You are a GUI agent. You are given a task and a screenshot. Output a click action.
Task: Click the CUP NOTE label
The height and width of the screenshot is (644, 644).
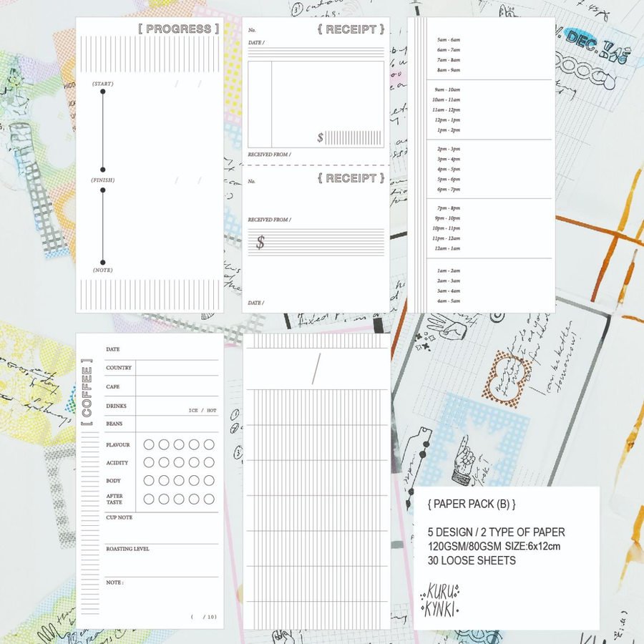coord(119,517)
